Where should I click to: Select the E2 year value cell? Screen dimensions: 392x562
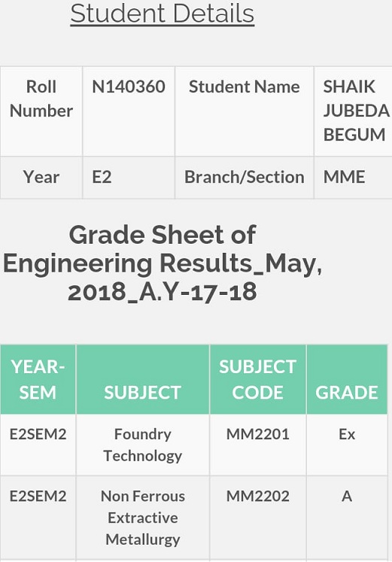(129, 178)
